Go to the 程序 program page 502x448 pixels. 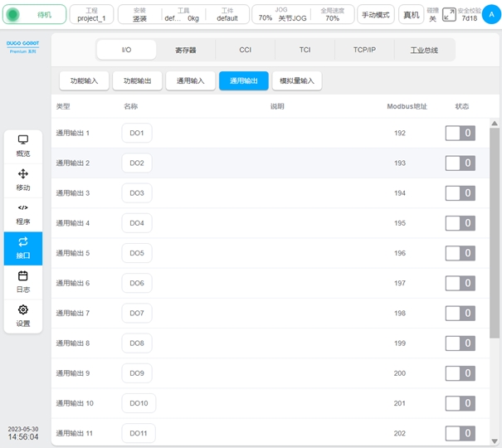pyautogui.click(x=23, y=214)
